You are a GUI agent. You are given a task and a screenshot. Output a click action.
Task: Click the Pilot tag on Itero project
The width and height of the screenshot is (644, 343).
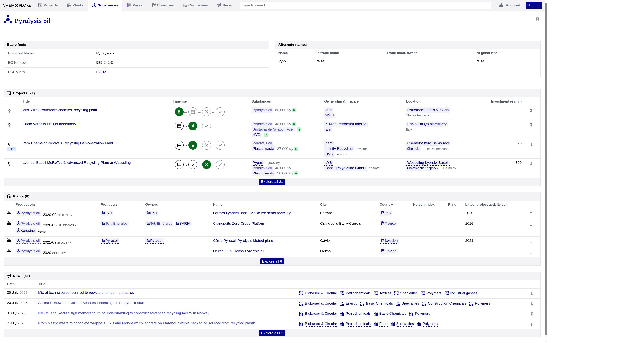[x=11, y=149]
